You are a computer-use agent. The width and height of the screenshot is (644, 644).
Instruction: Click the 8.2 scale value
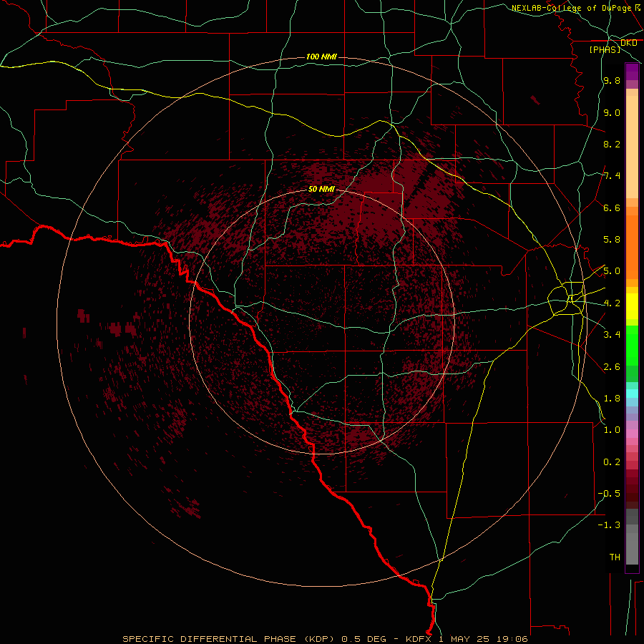click(x=612, y=144)
